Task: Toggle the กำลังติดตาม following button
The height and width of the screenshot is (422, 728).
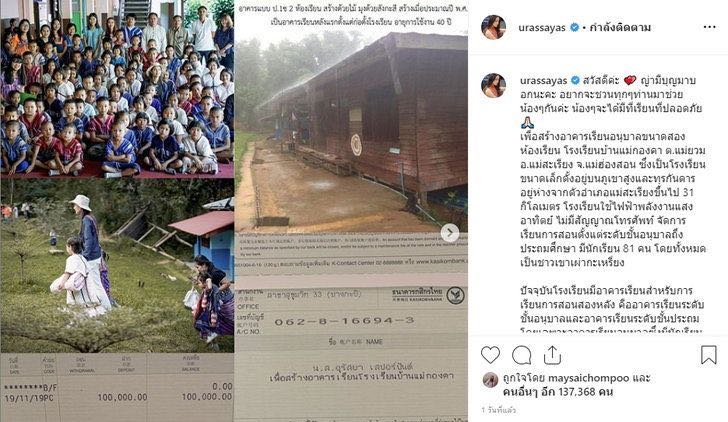Action: pyautogui.click(x=620, y=27)
